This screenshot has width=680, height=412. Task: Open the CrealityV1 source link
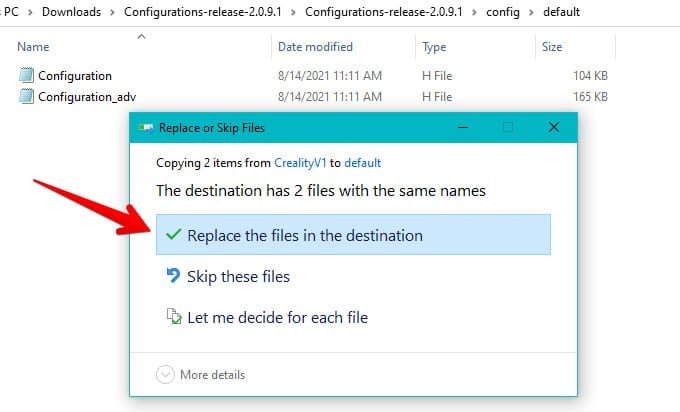tap(300, 163)
